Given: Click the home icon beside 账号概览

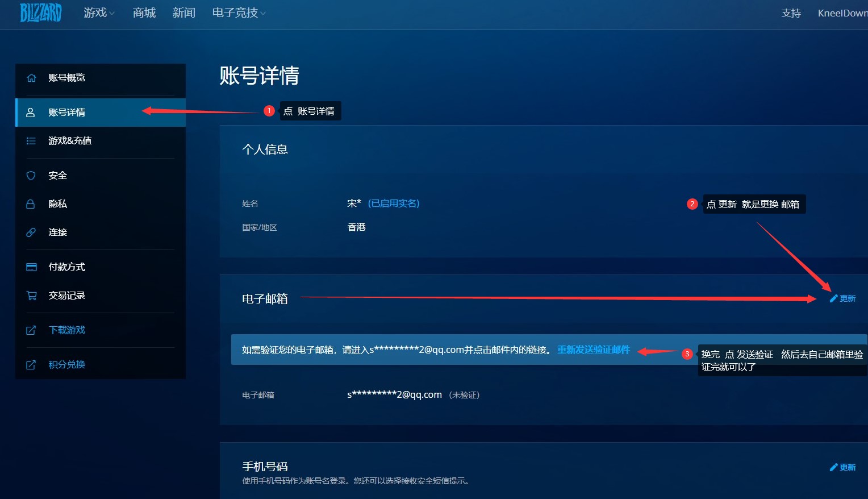Looking at the screenshot, I should point(31,78).
